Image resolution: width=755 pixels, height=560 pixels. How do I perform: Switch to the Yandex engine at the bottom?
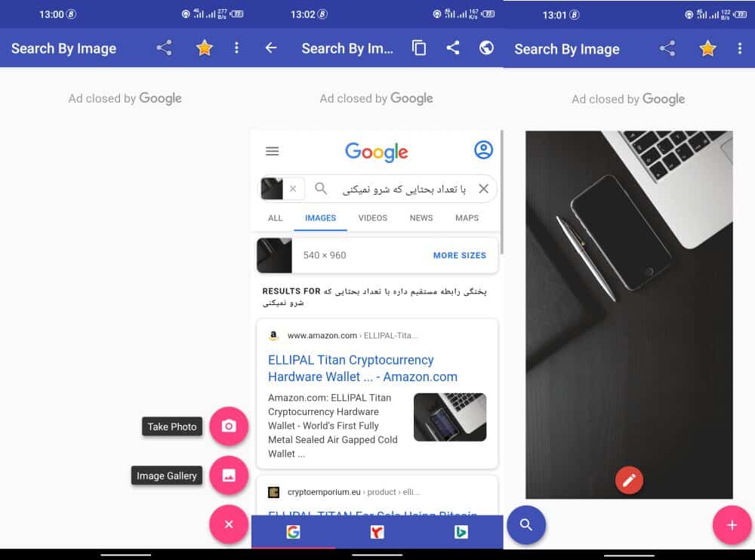(x=376, y=531)
